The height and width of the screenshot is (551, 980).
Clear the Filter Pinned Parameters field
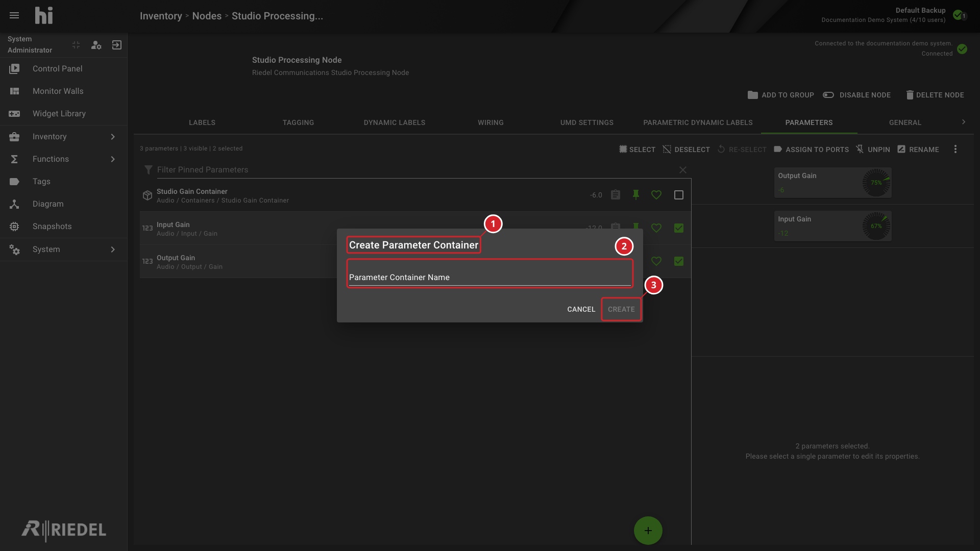(683, 170)
